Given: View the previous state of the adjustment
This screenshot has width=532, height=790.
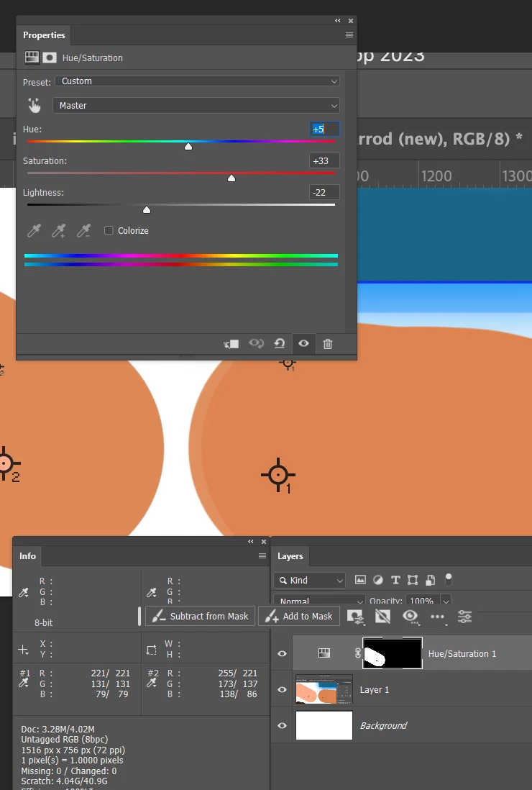Looking at the screenshot, I should (x=256, y=344).
